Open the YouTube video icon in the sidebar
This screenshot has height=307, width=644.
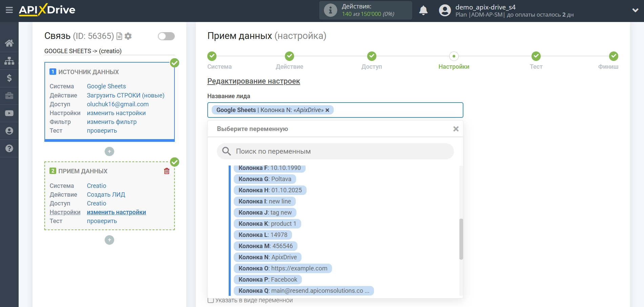9,113
